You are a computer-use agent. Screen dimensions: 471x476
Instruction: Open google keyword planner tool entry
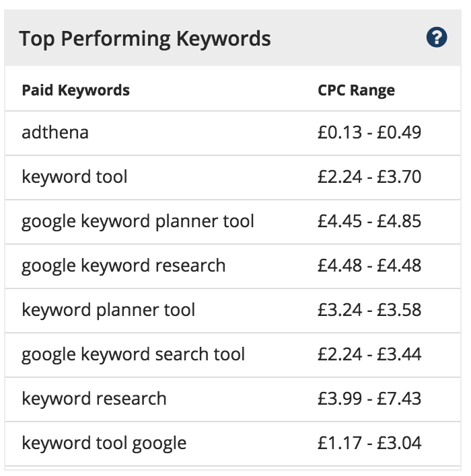tap(138, 222)
